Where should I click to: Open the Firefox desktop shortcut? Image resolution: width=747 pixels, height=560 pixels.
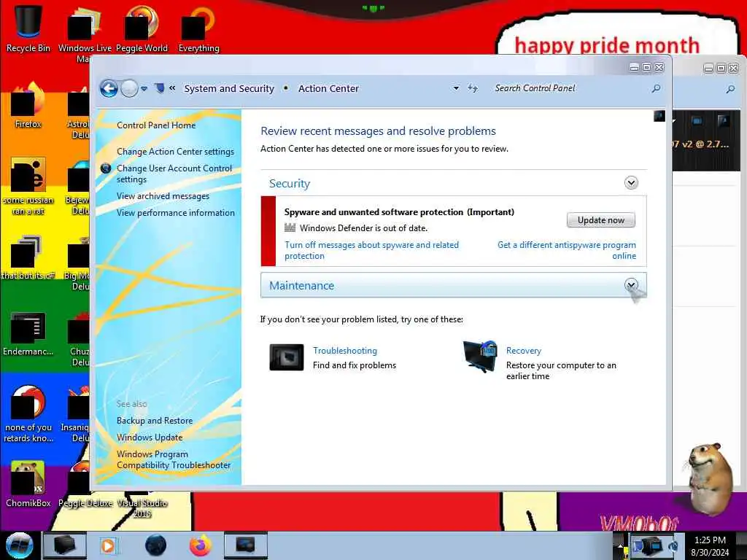(28, 106)
